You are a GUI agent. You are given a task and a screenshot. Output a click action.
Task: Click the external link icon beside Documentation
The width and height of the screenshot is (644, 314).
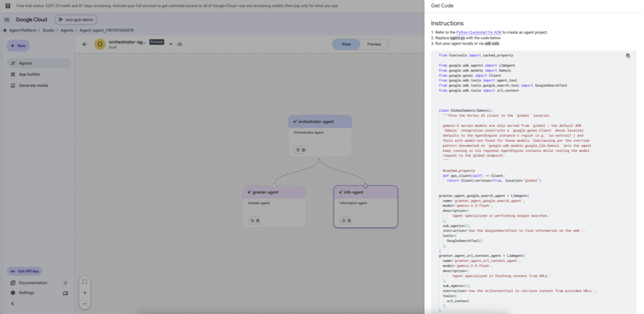[65, 283]
